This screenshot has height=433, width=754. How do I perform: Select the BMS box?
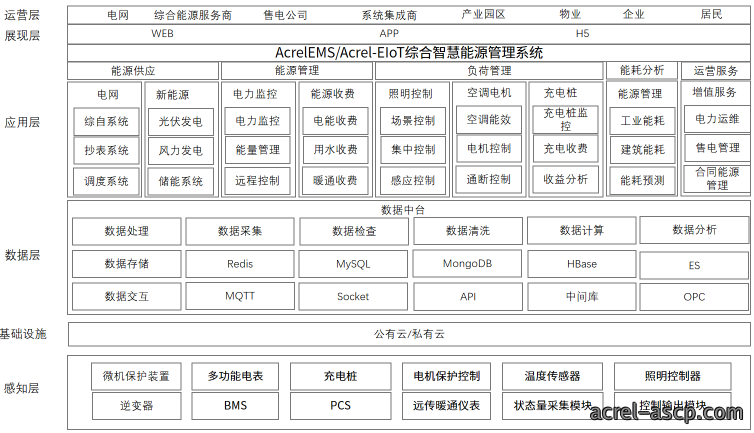235,406
